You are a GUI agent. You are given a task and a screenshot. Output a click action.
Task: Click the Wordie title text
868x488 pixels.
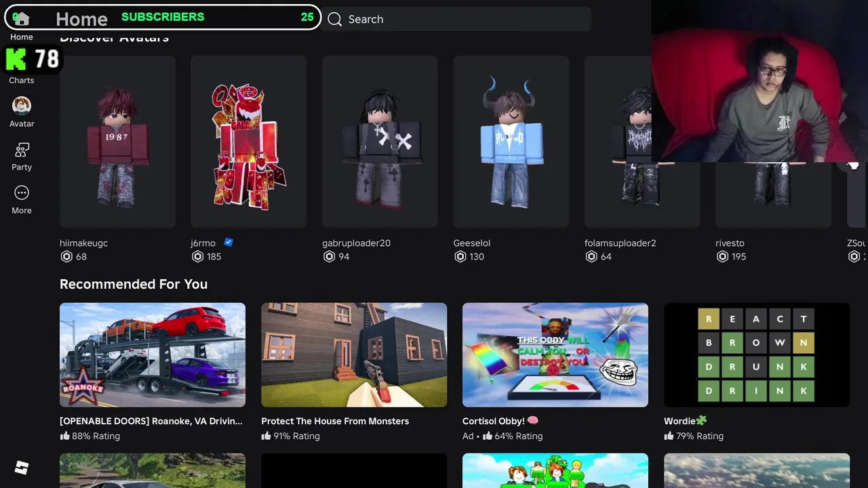click(x=685, y=421)
